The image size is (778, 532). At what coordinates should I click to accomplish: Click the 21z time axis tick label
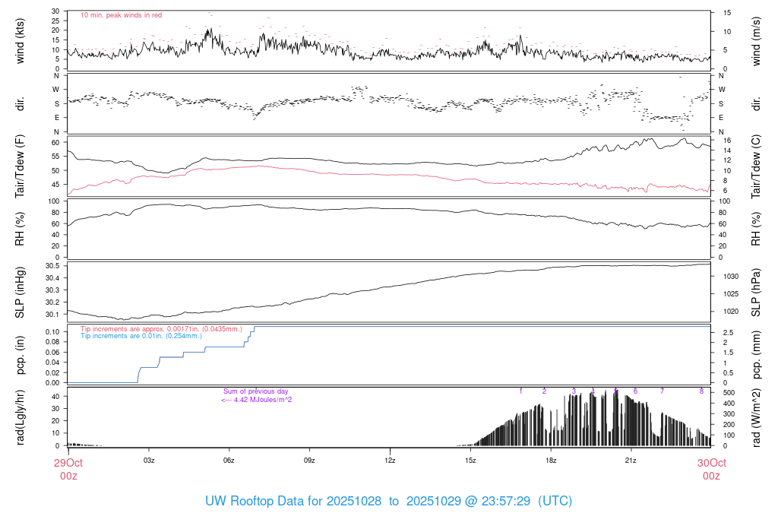pyautogui.click(x=631, y=461)
